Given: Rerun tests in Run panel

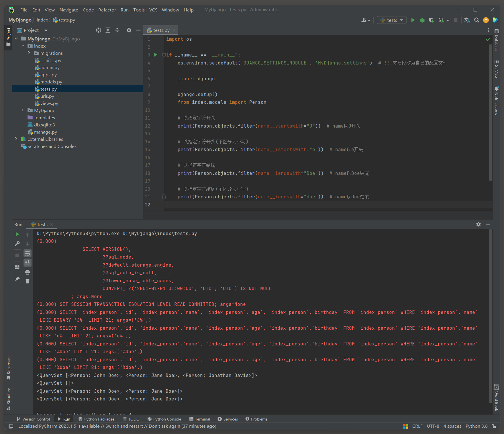Looking at the screenshot, I should (17, 234).
